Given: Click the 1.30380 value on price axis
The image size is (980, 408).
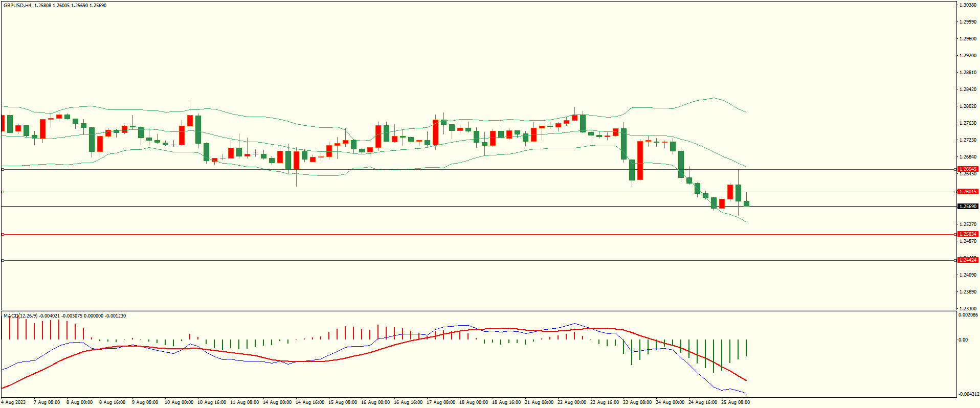Looking at the screenshot, I should [x=968, y=5].
